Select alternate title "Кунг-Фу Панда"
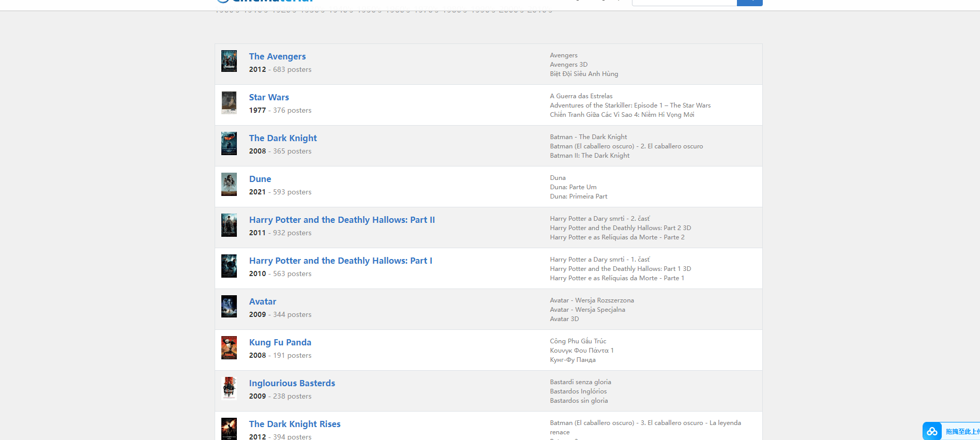This screenshot has height=440, width=980. point(572,360)
